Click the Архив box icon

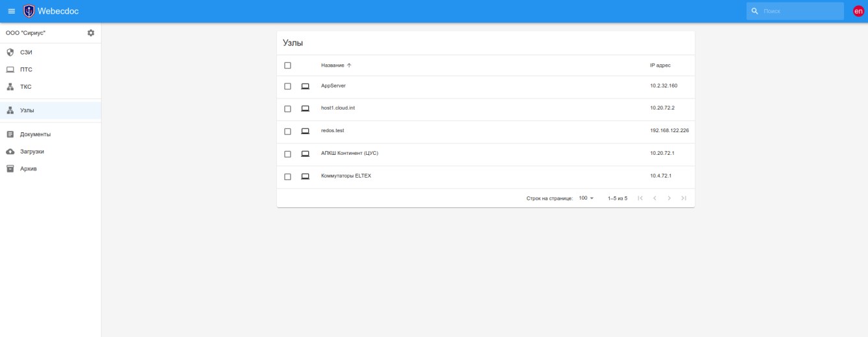click(x=10, y=168)
